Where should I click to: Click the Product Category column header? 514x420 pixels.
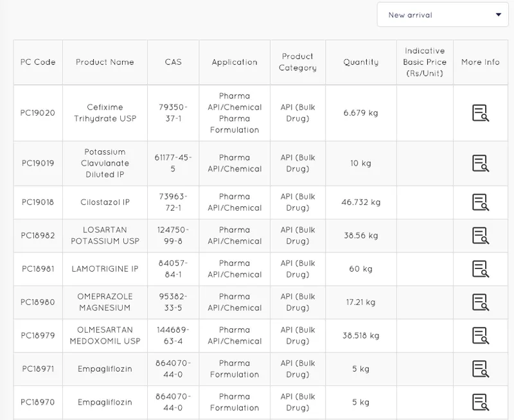click(297, 62)
